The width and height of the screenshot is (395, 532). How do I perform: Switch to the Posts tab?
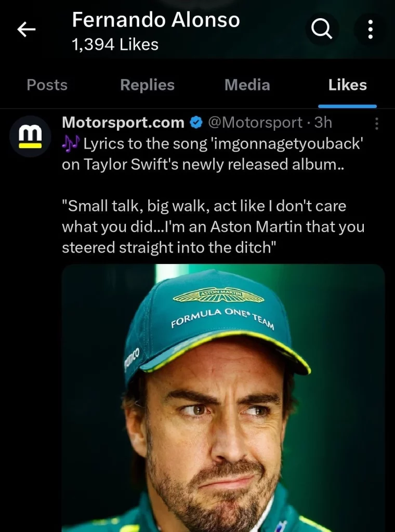47,85
